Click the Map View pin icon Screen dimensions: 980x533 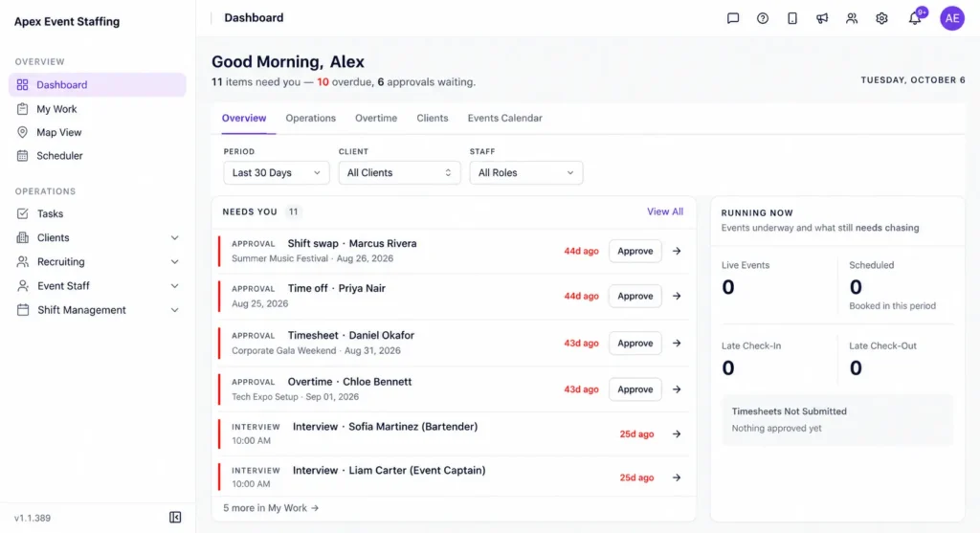pyautogui.click(x=23, y=132)
